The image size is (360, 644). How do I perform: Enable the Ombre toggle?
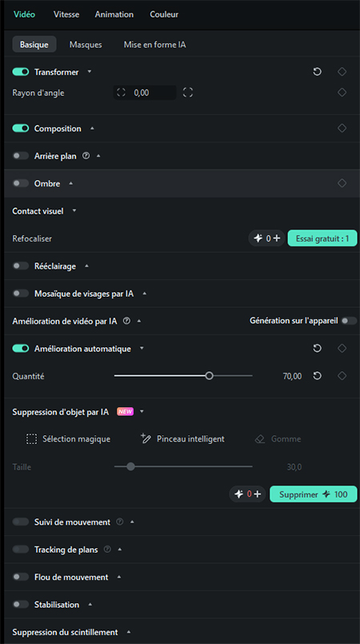point(21,183)
